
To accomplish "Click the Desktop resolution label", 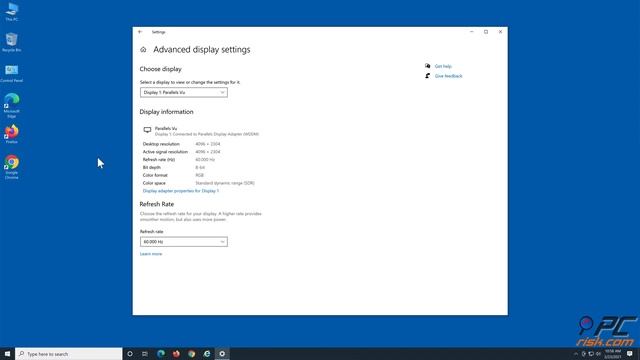I will [161, 144].
